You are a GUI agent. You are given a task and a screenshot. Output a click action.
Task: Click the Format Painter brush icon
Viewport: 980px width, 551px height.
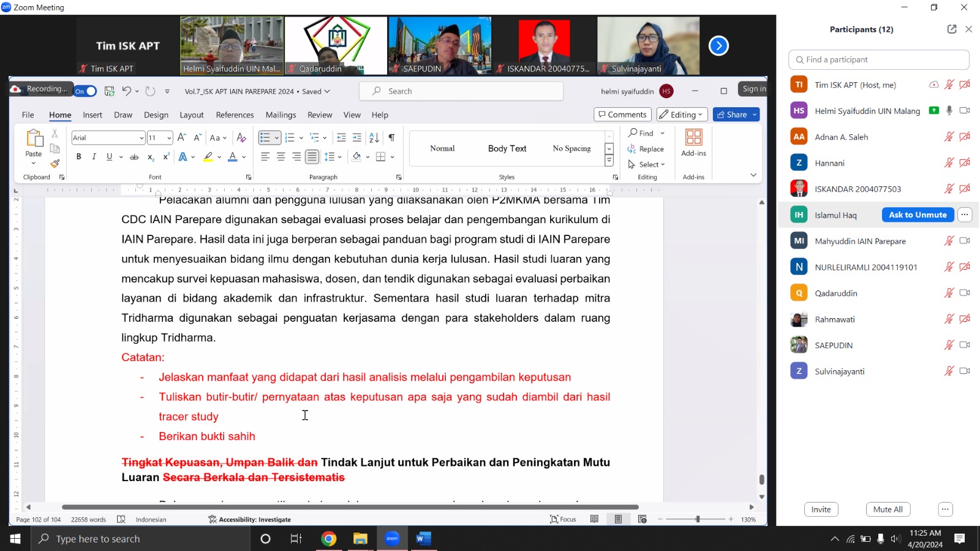click(x=55, y=164)
